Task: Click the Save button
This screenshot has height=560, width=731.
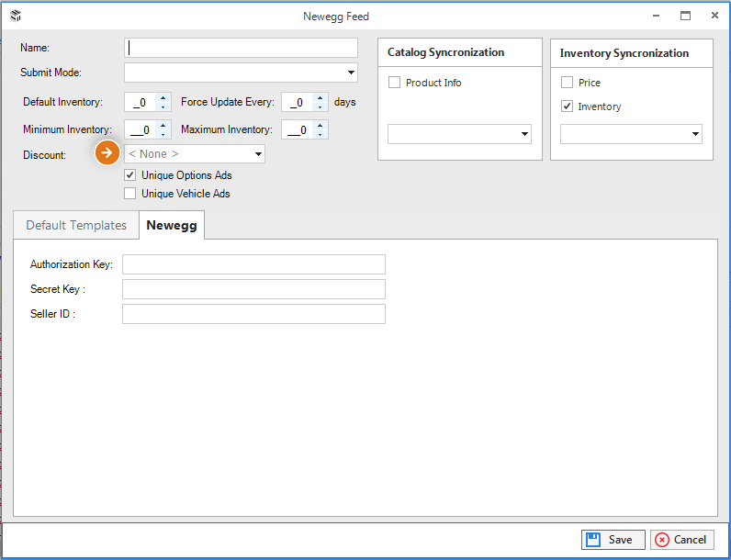Action: 613,540
